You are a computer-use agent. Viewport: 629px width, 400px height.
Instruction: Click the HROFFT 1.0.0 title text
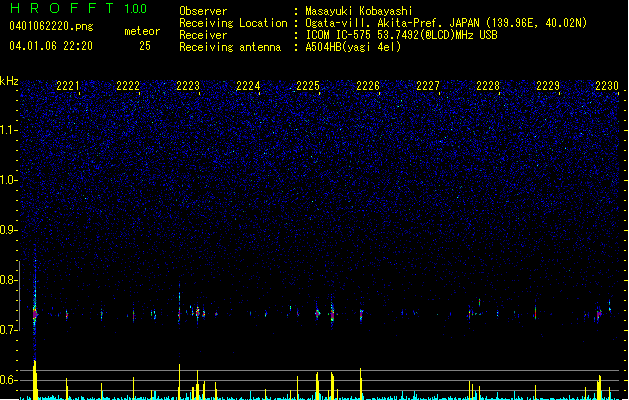pyautogui.click(x=78, y=8)
